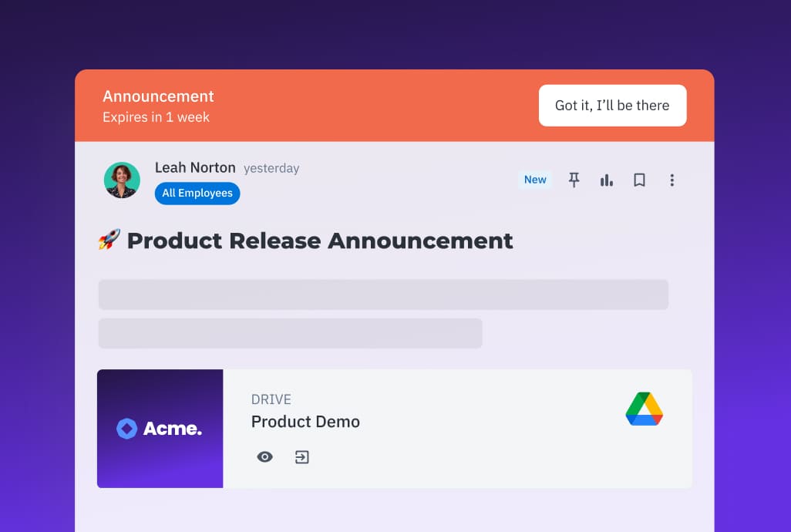
Task: Open the Acme thumbnail image
Action: click(x=160, y=429)
